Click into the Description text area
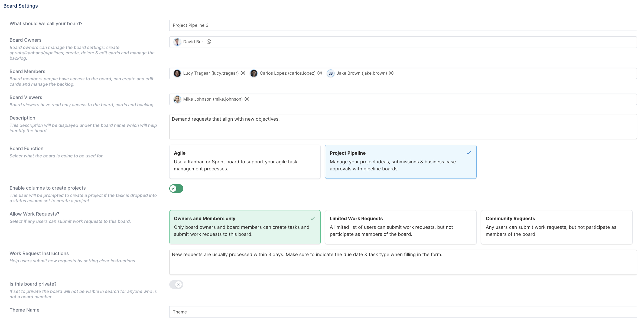This screenshot has width=644, height=324. [403, 127]
